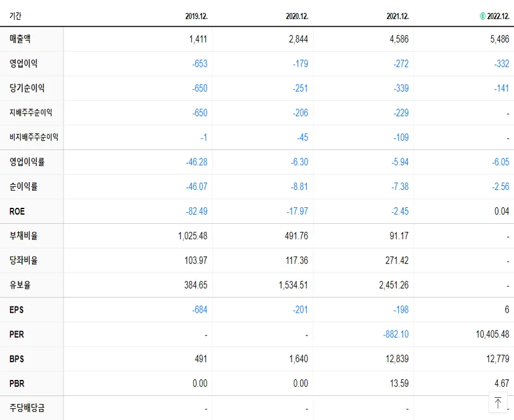Click PER value -882.10

[x=396, y=334]
